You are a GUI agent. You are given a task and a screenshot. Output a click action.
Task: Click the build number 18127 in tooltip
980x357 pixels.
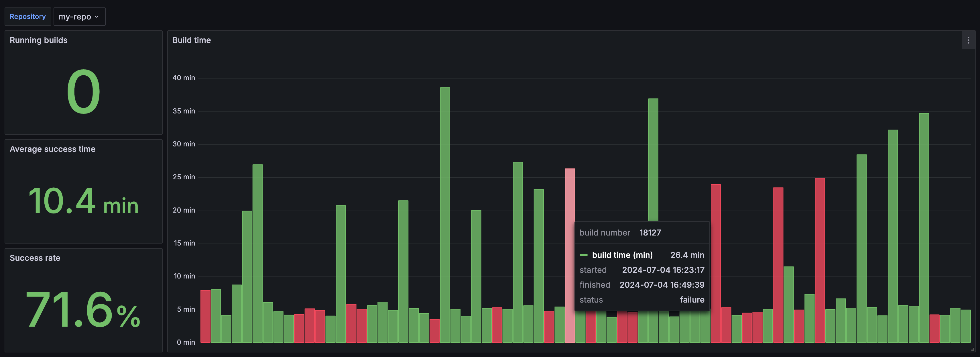(x=651, y=233)
